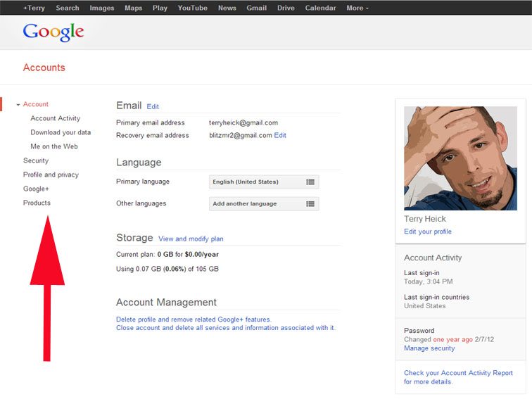
Task: Click United States under last sign-in countries
Action: 425,305
